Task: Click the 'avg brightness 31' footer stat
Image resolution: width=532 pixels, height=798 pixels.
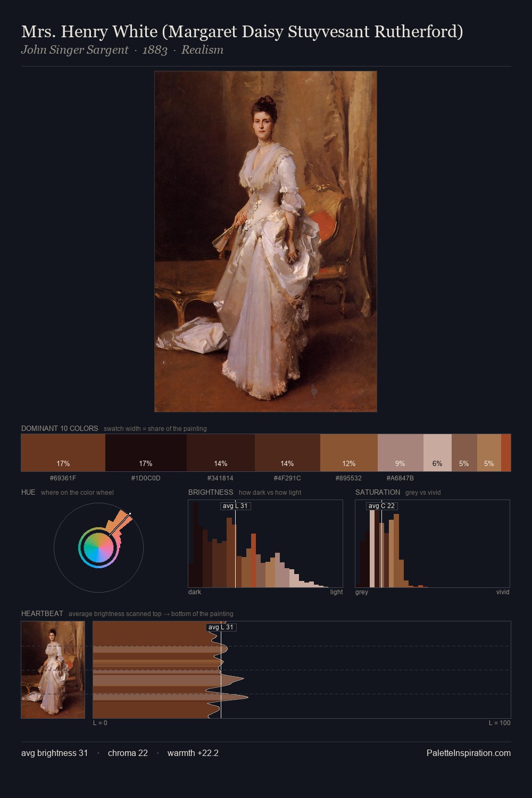Action: pos(55,753)
